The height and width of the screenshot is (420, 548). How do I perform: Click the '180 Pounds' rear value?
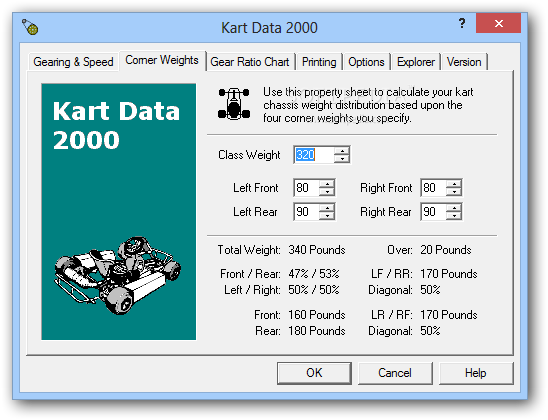tap(317, 331)
